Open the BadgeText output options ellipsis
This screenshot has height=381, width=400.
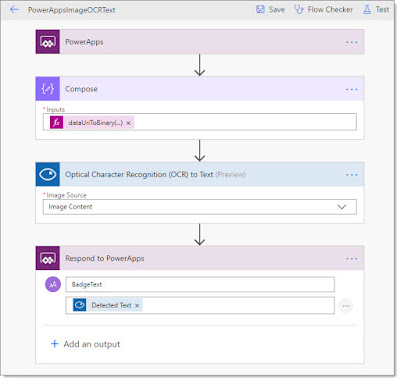pos(346,306)
